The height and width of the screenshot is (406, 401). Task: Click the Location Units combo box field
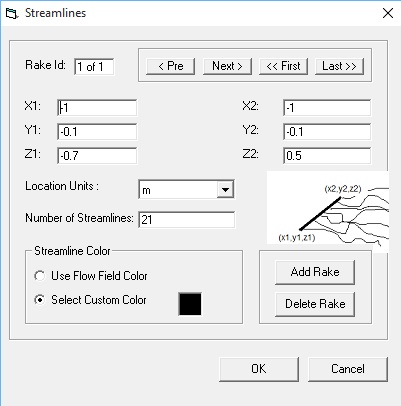click(x=186, y=190)
